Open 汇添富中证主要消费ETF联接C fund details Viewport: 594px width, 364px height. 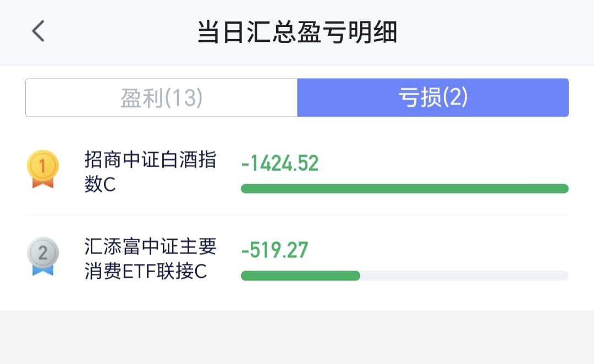pos(150,258)
